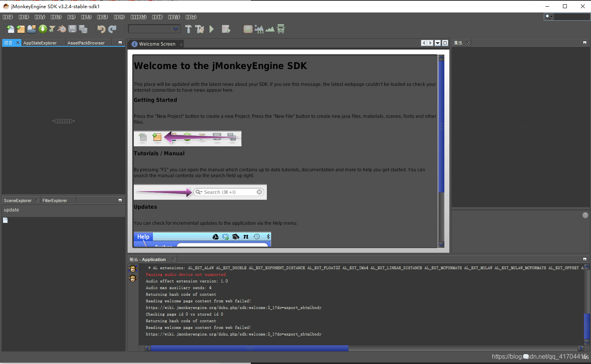591x364 pixels.
Task: Click the Redo arrow icon
Action: [112, 29]
